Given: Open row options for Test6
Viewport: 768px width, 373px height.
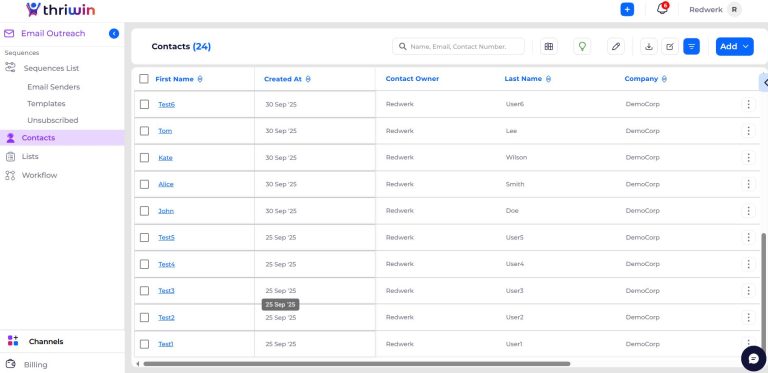Looking at the screenshot, I should [x=748, y=104].
